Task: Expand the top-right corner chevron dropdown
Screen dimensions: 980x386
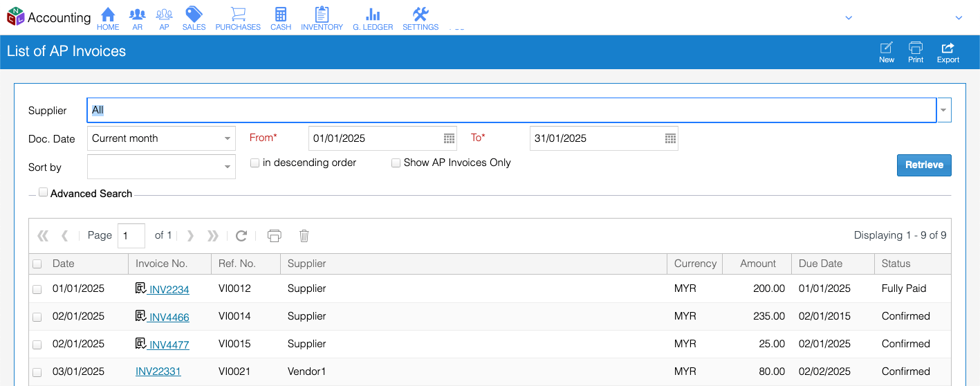Action: click(x=959, y=18)
